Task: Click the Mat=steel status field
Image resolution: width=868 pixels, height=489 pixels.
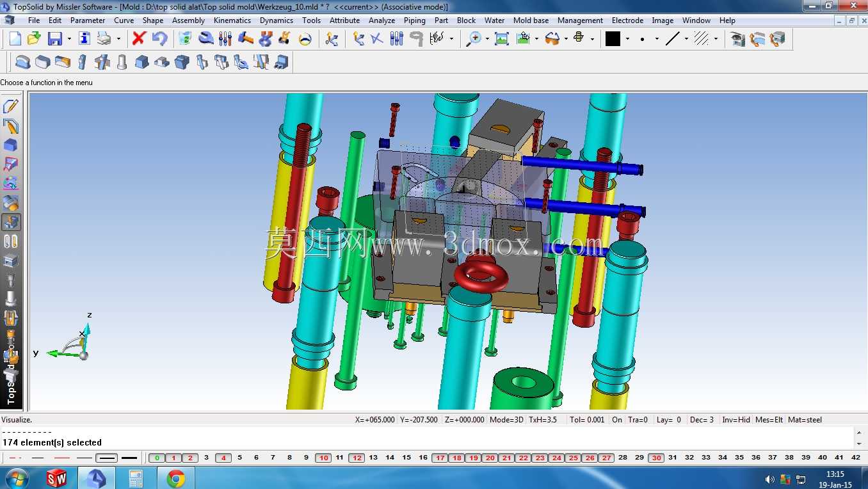Action: [x=805, y=420]
